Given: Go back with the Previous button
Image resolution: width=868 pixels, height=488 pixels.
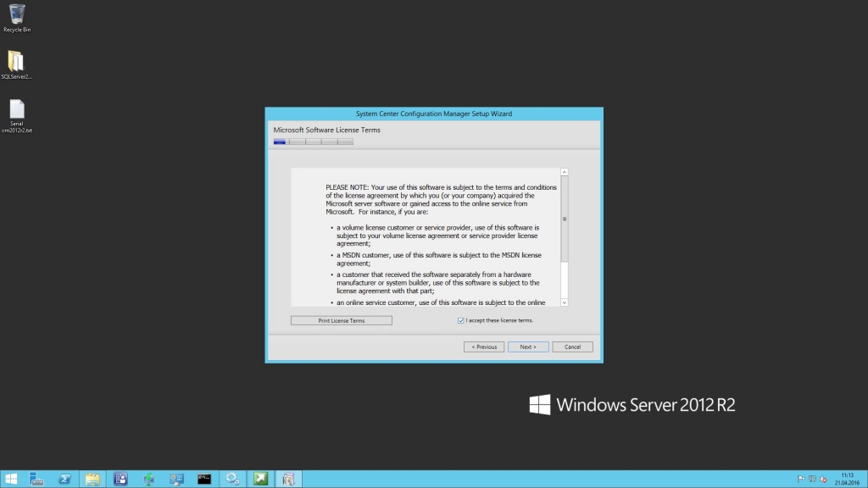Looking at the screenshot, I should click(x=484, y=347).
